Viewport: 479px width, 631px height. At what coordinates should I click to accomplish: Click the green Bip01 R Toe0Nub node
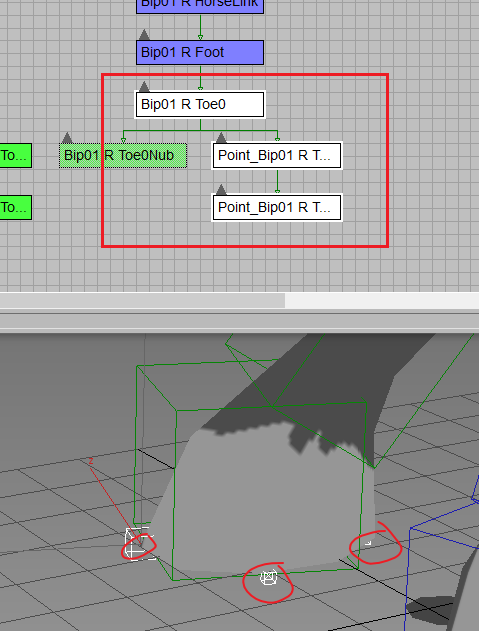(x=123, y=155)
